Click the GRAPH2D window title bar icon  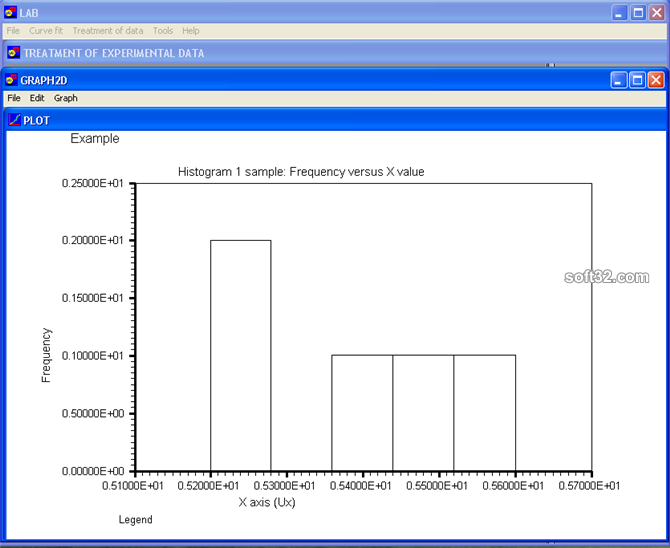(x=11, y=80)
